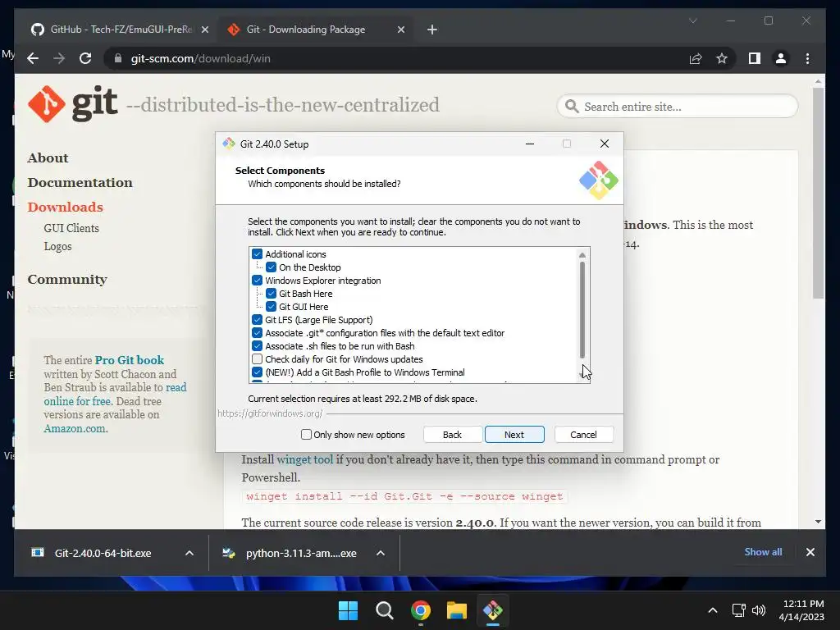Click component list scroll up arrow
This screenshot has height=630, width=840.
582,255
